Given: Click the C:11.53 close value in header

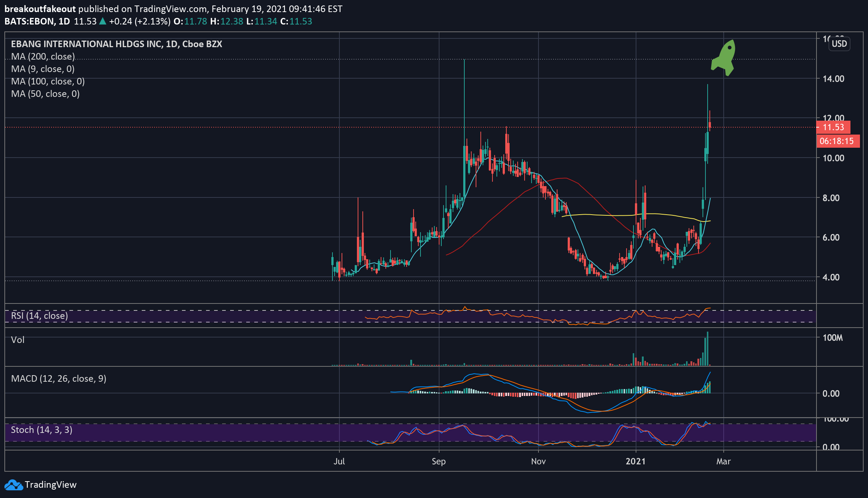Looking at the screenshot, I should click(296, 22).
